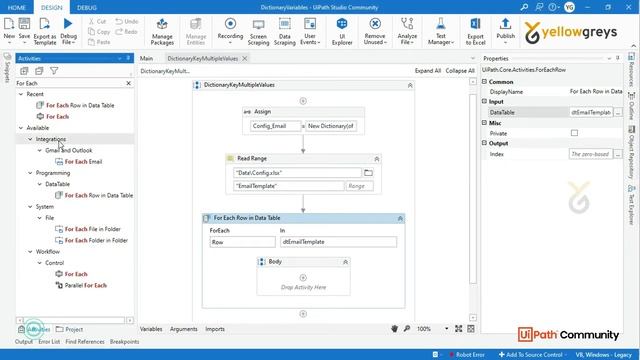Open the zoom percentage dropdown

(x=446, y=329)
